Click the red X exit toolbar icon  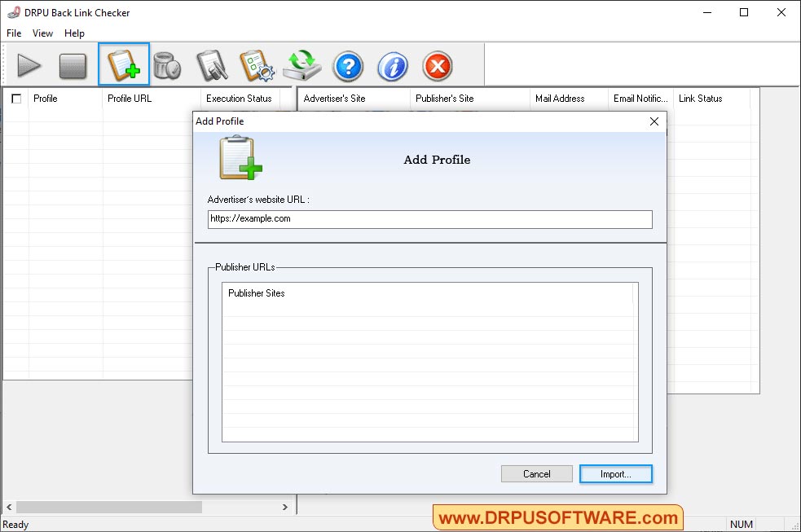pos(437,66)
